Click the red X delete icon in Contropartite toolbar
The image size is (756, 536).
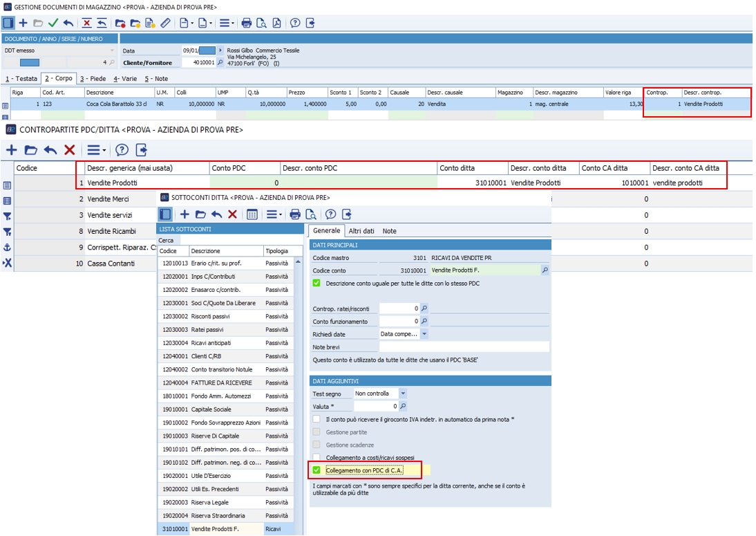pyautogui.click(x=69, y=149)
